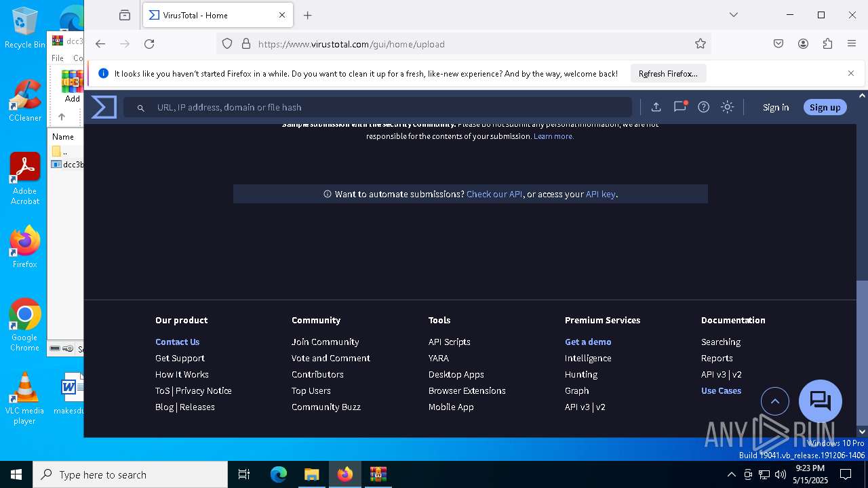Screen dimensions: 868x488
Task: Open CCleaner desktop shortcut
Action: tap(24, 100)
